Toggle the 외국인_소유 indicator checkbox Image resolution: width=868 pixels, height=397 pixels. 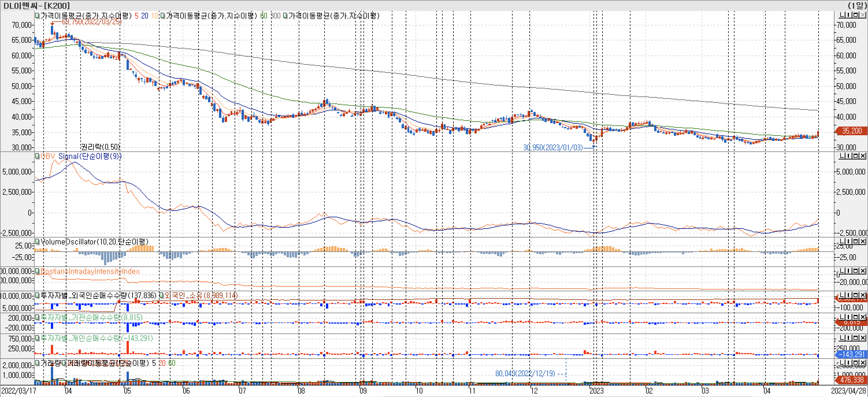[x=162, y=295]
